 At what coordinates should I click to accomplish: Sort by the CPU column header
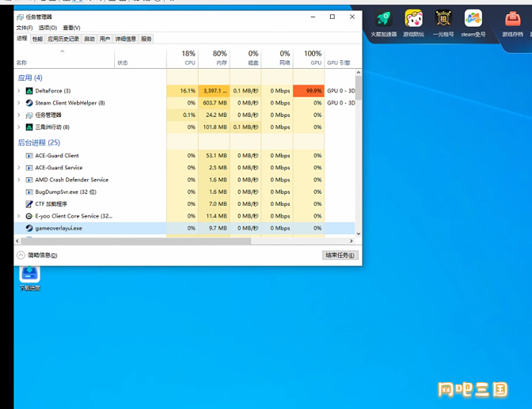183,58
